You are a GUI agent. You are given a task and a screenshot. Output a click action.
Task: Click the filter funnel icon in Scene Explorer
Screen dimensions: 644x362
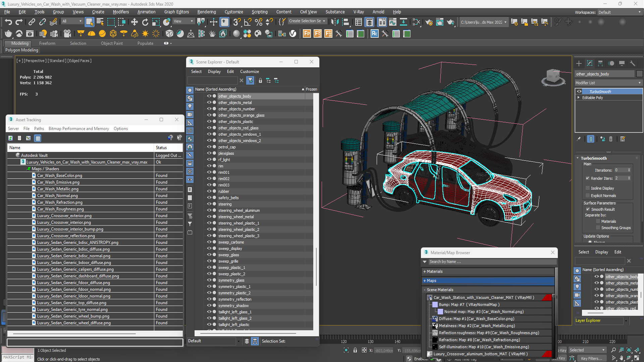click(x=250, y=80)
